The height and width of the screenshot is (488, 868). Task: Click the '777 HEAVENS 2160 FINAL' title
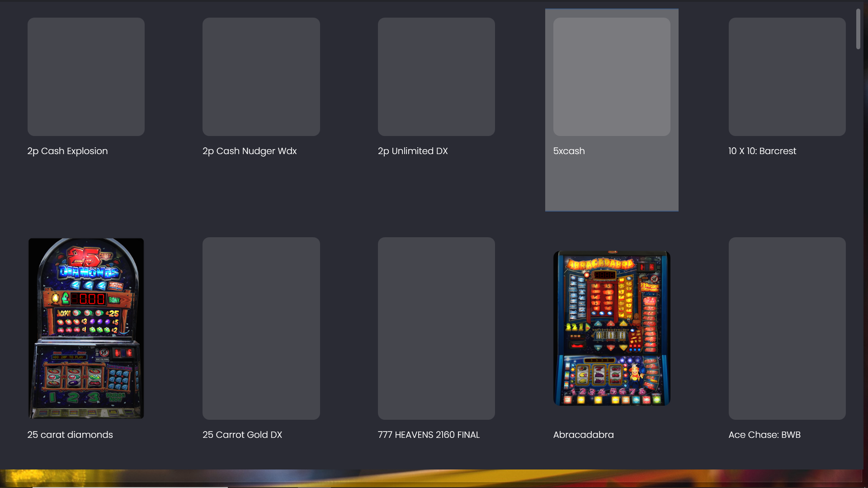click(429, 435)
